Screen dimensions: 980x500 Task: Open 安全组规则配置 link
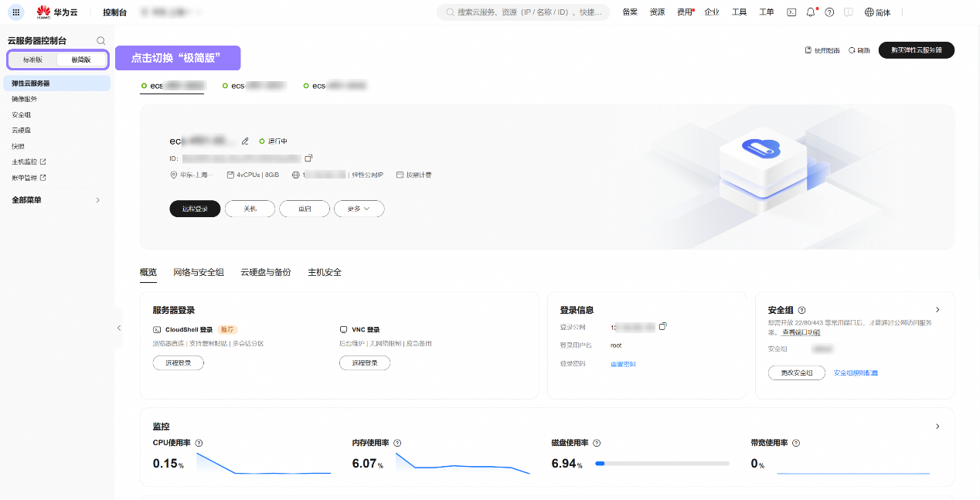856,372
